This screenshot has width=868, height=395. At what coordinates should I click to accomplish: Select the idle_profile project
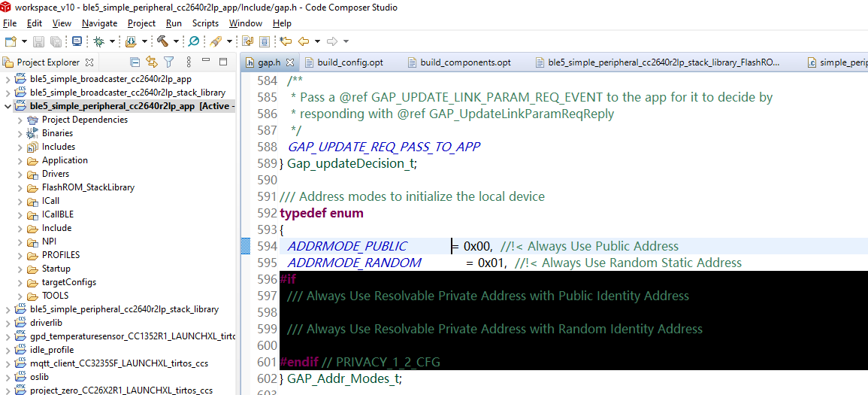point(52,350)
